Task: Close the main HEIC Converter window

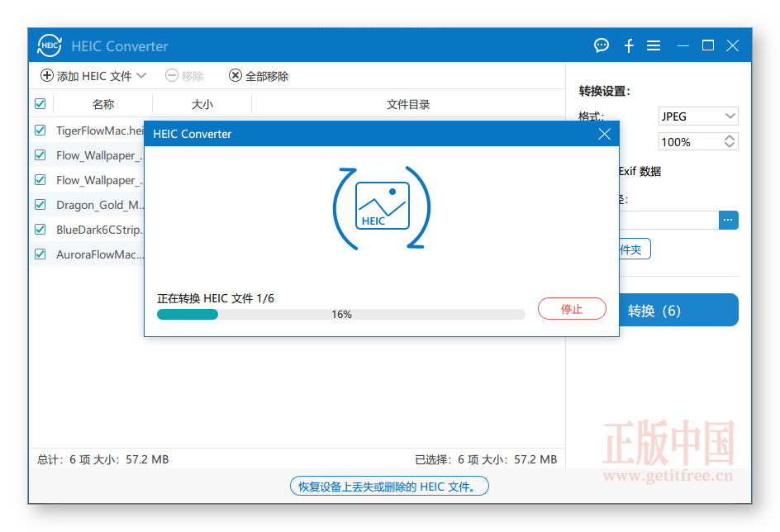Action: point(732,45)
